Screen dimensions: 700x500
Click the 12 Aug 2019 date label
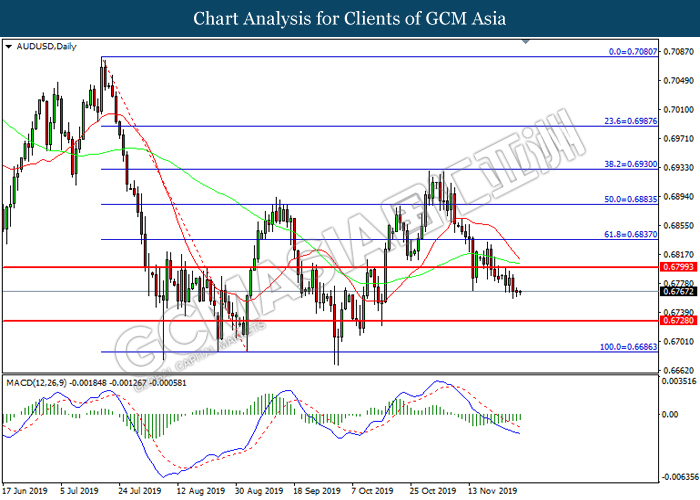200,491
